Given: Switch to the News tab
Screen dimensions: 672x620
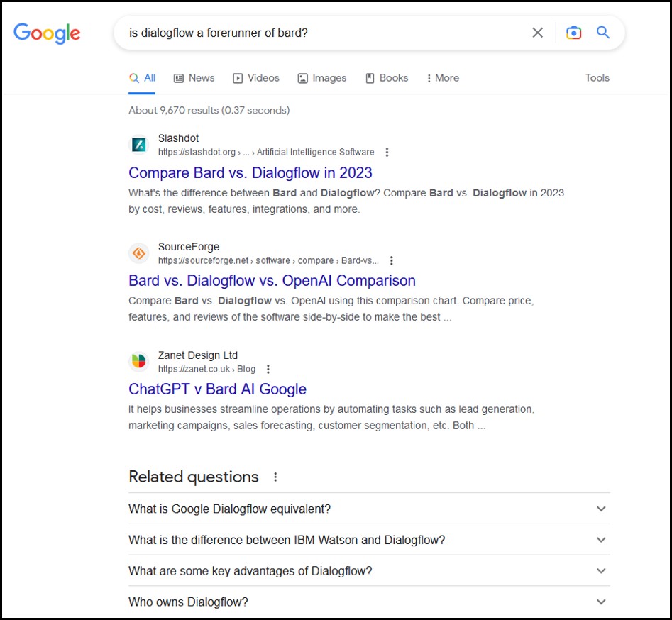Looking at the screenshot, I should click(x=194, y=78).
